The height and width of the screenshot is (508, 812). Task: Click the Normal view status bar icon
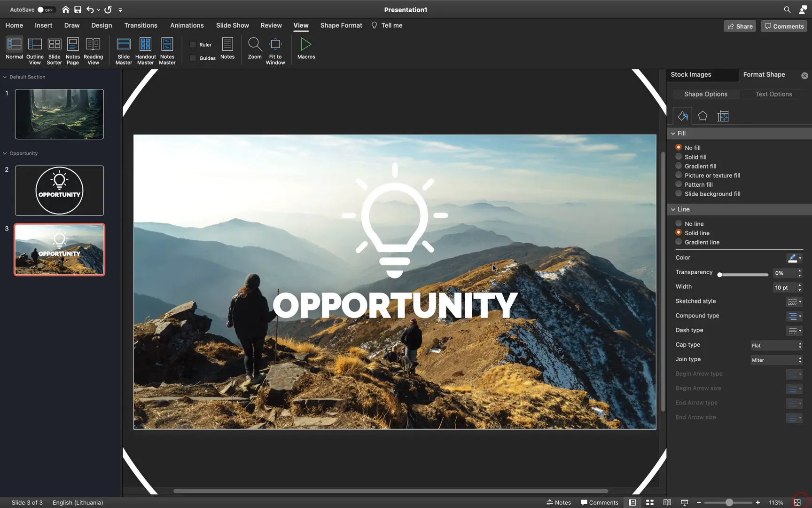pos(632,502)
